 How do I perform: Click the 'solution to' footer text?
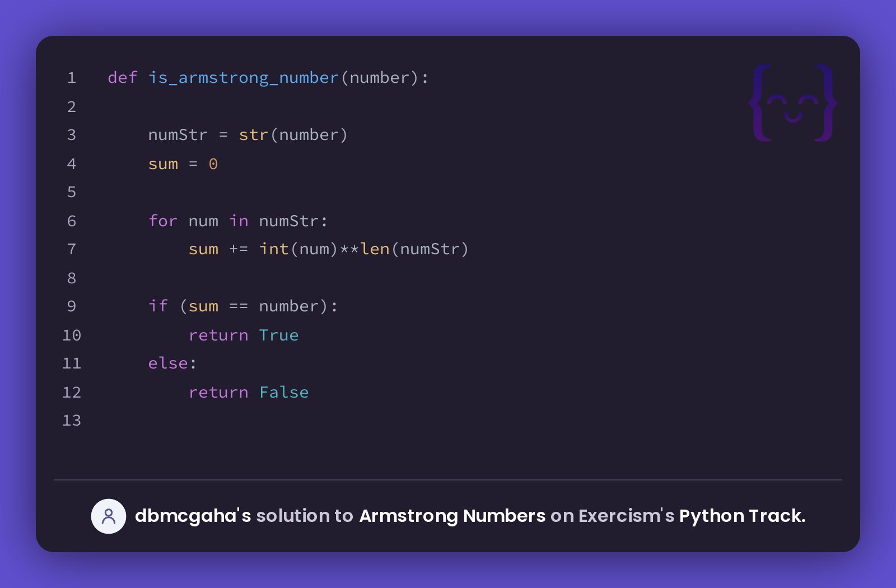click(305, 516)
